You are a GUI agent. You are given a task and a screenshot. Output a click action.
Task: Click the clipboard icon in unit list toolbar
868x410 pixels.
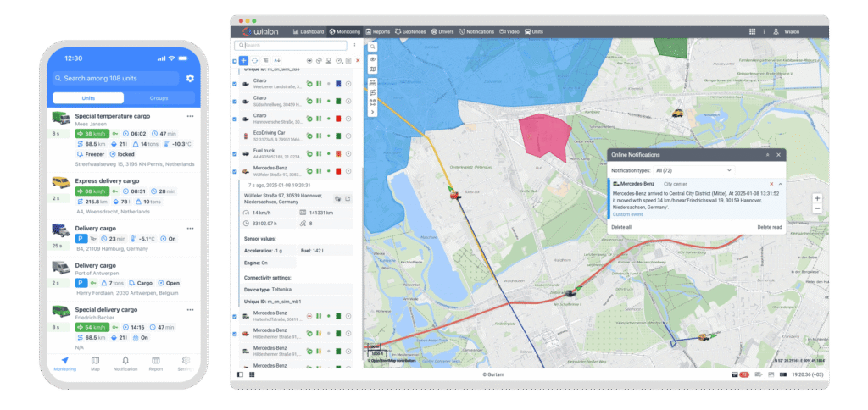click(348, 61)
